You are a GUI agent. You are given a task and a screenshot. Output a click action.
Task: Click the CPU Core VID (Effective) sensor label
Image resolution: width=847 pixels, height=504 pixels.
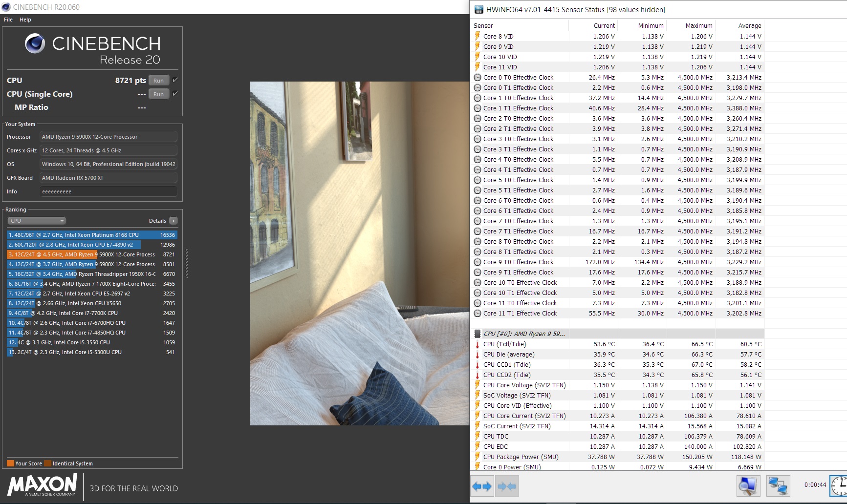click(x=517, y=405)
